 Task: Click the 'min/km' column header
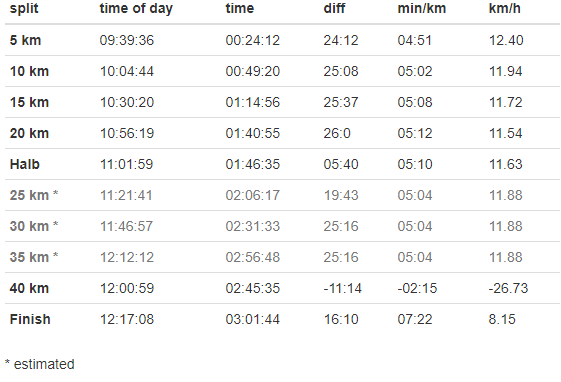point(421,8)
